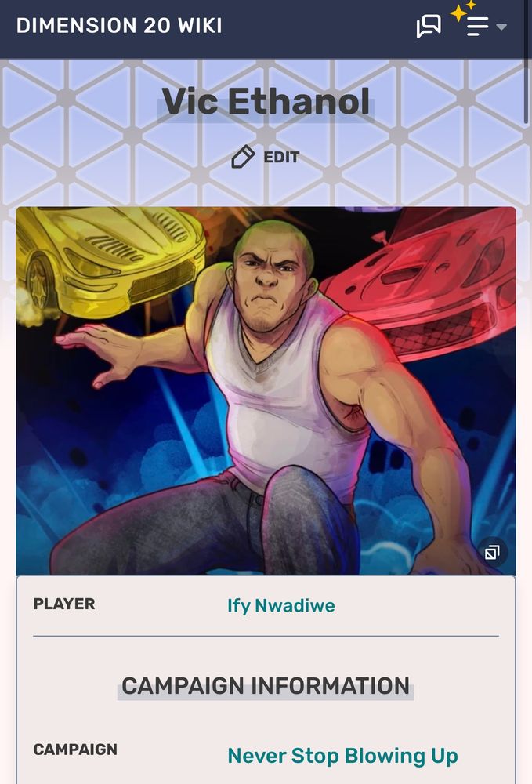
Task: Click the sparkle stars above the menu
Action: point(463,10)
